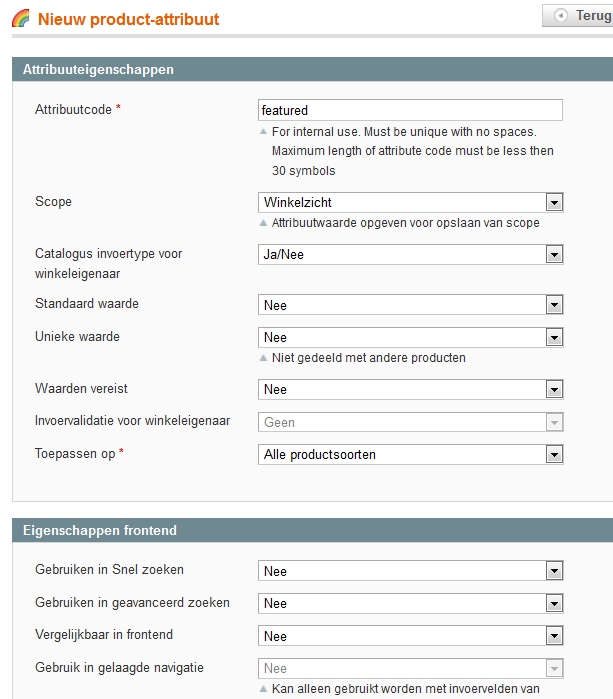Click hint triangle icon under Scope dropdown
613x699 pixels.
263,222
